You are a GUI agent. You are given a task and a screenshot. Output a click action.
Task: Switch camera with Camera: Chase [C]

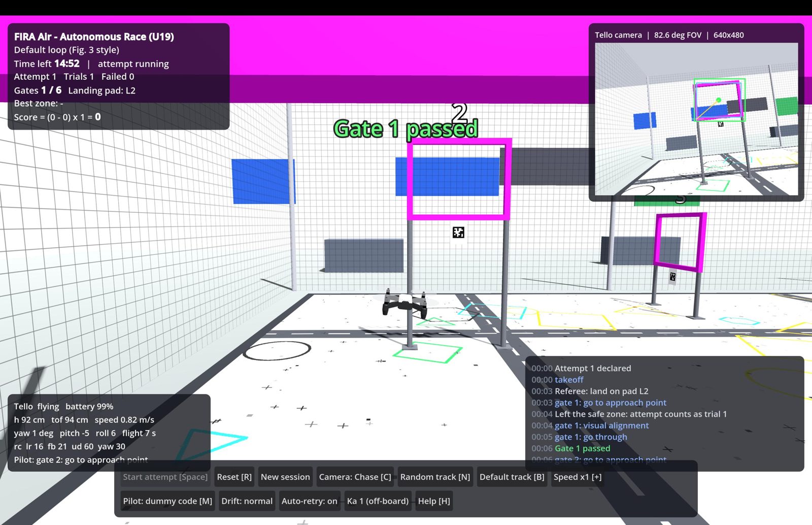(355, 477)
